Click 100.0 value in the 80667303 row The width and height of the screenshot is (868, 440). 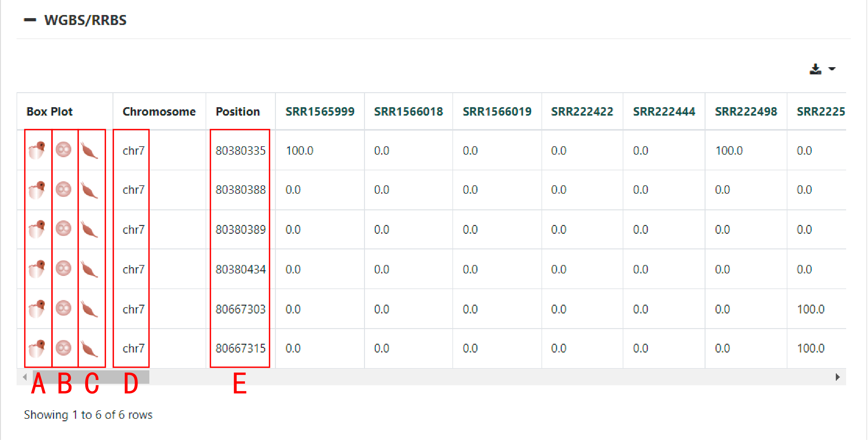coord(811,309)
